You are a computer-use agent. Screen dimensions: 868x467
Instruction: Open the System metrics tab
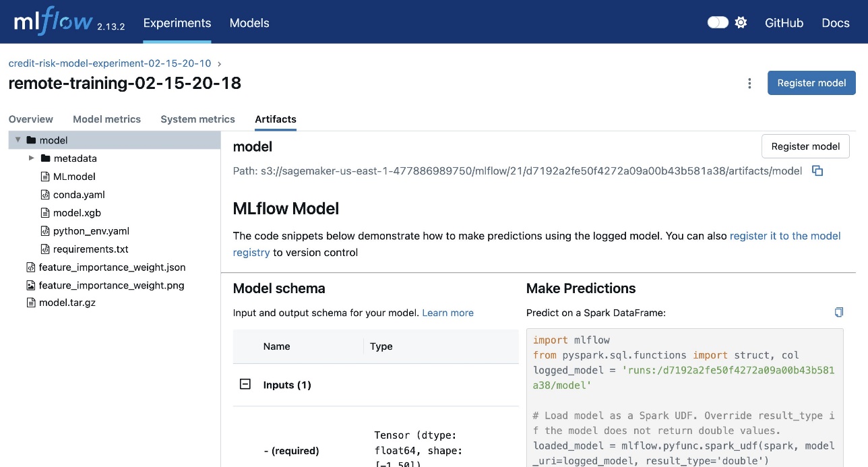[x=197, y=119]
